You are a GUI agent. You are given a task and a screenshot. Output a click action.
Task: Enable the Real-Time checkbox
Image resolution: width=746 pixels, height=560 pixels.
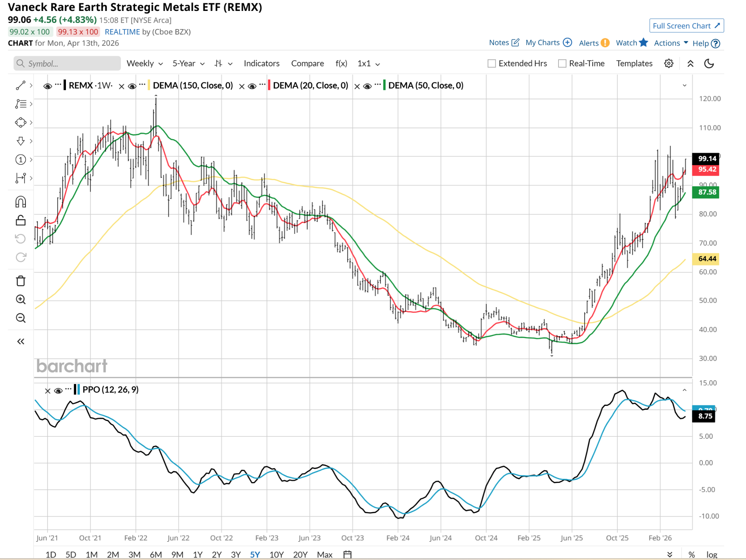click(562, 64)
